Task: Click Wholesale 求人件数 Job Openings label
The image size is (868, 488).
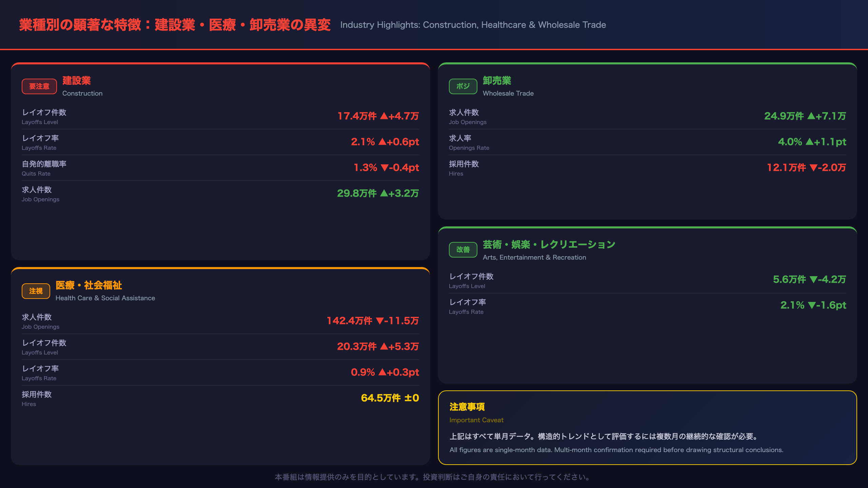Action: tap(468, 117)
